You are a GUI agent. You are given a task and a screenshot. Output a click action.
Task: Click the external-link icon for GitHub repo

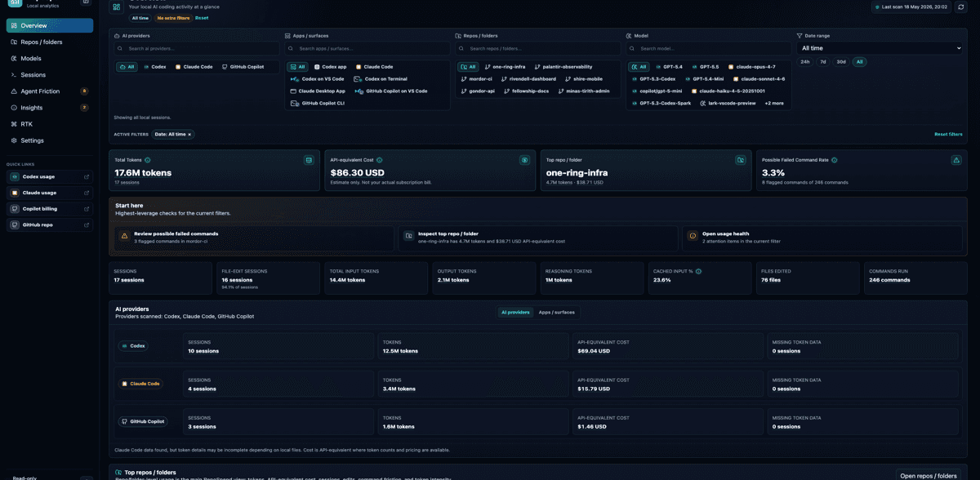point(87,224)
